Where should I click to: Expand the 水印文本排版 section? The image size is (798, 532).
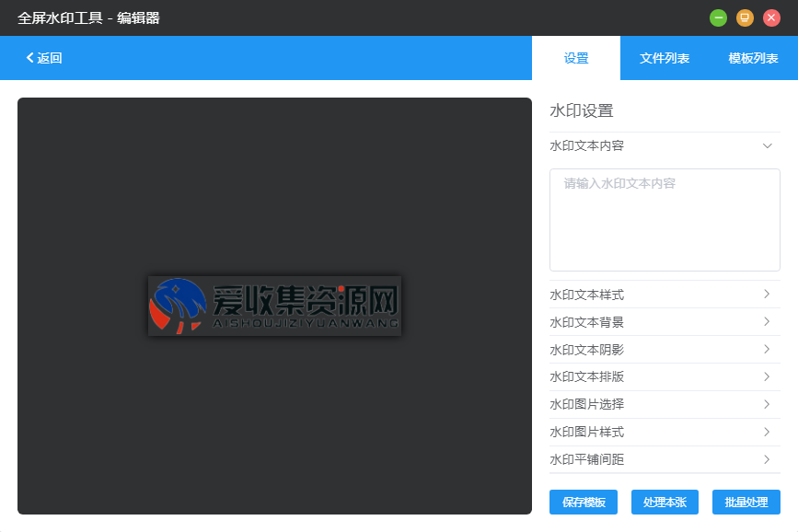click(665, 376)
